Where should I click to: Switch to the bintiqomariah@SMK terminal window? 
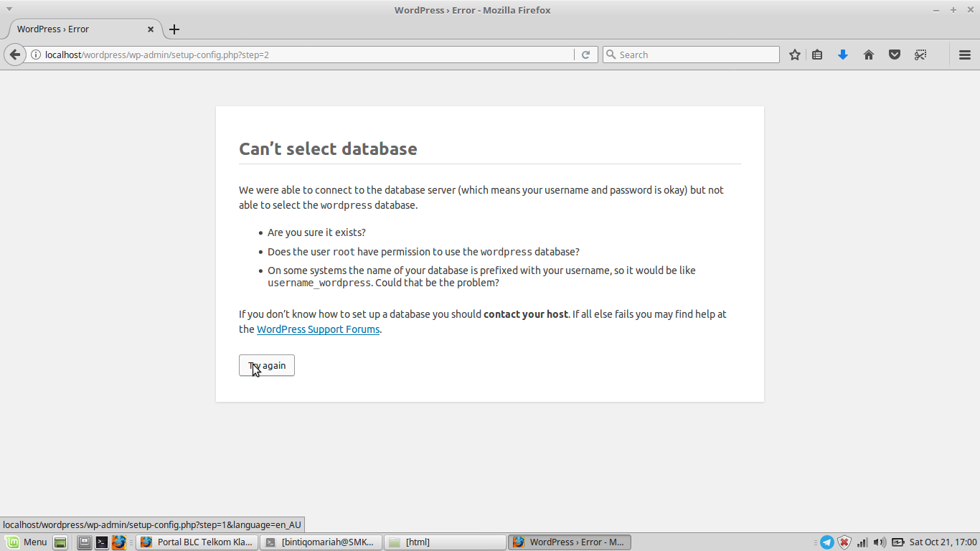tap(321, 542)
